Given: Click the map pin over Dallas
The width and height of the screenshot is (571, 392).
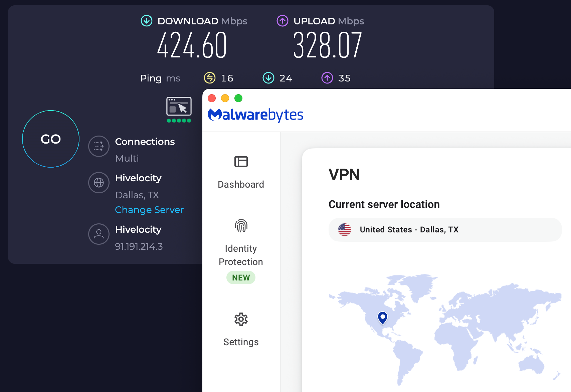Looking at the screenshot, I should click(383, 318).
